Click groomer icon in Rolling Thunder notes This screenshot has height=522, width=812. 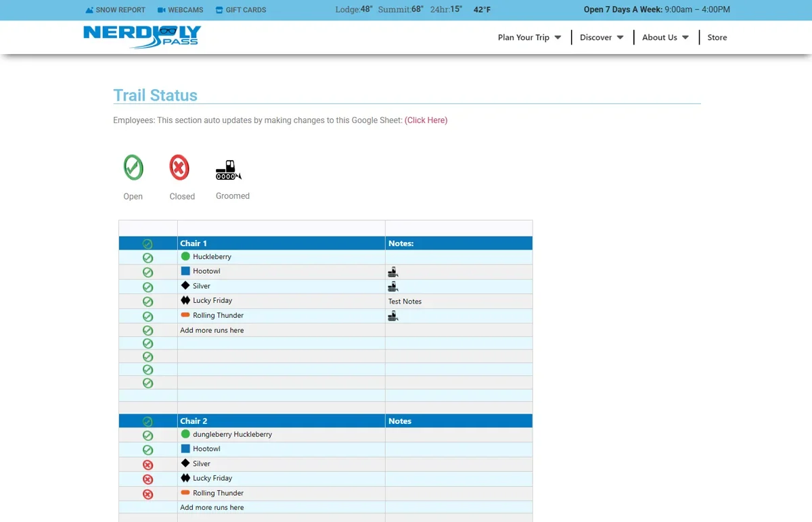(392, 316)
